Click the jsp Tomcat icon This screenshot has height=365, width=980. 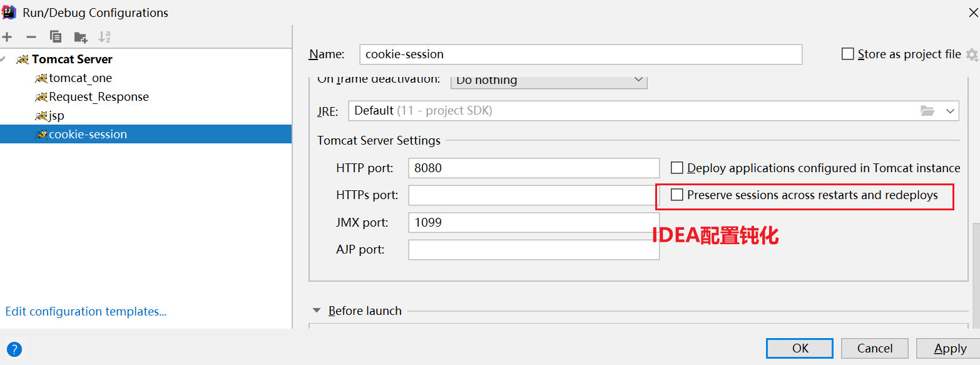(x=41, y=116)
